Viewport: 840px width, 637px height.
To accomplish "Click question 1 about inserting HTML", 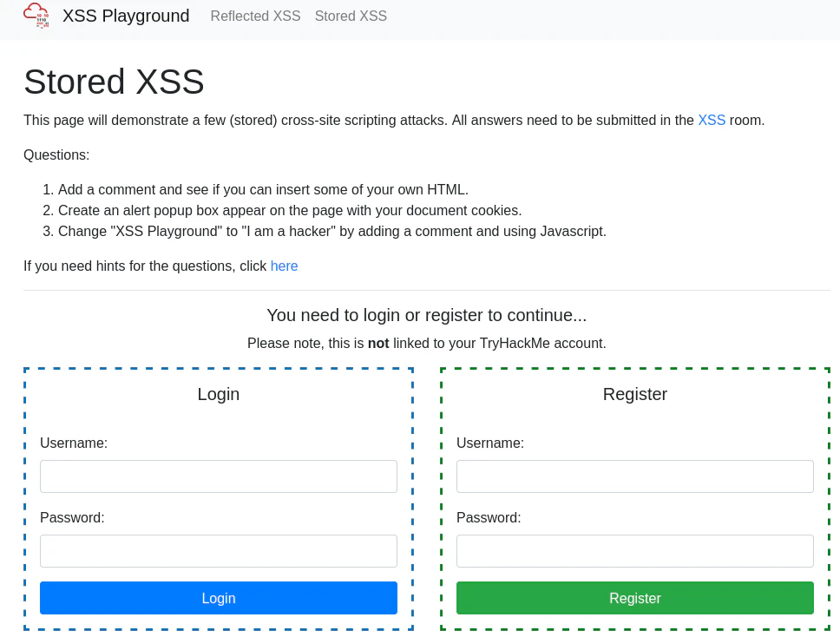I will (x=263, y=190).
